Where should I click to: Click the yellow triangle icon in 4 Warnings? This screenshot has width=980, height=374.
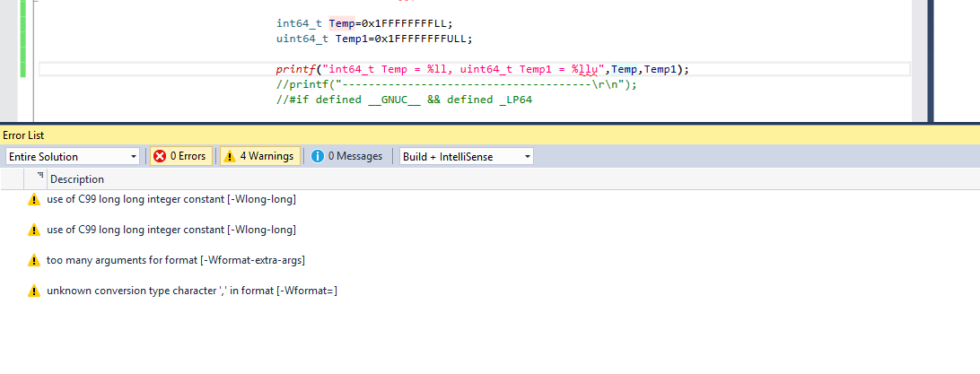coord(230,156)
